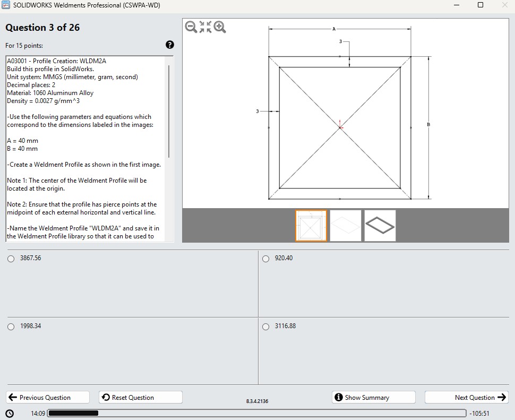Open Show Summary

click(373, 397)
